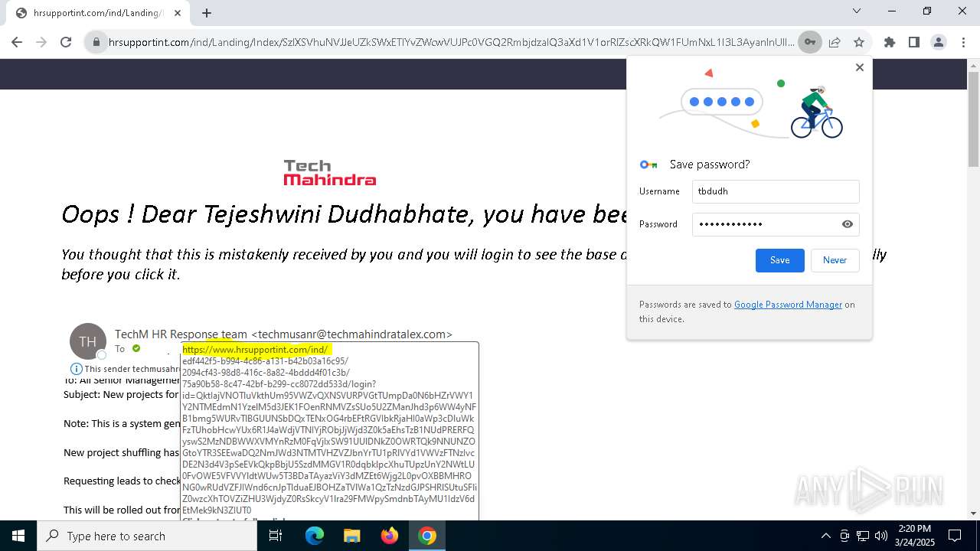Click the address bar URL
980x551 pixels.
[452, 42]
